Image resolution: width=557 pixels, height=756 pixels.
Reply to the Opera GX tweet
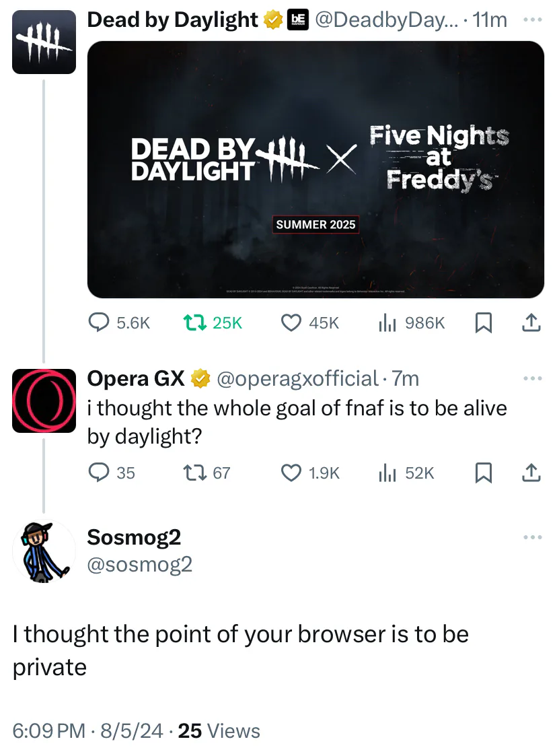[100, 473]
